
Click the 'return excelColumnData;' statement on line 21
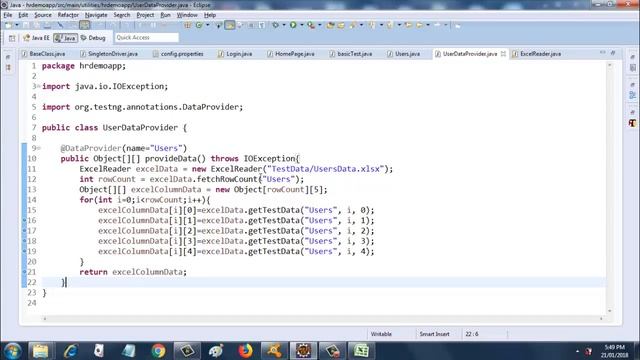pos(133,272)
